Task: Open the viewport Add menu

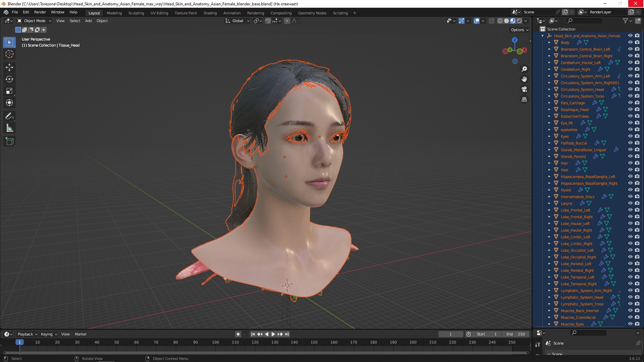Action: [x=88, y=21]
